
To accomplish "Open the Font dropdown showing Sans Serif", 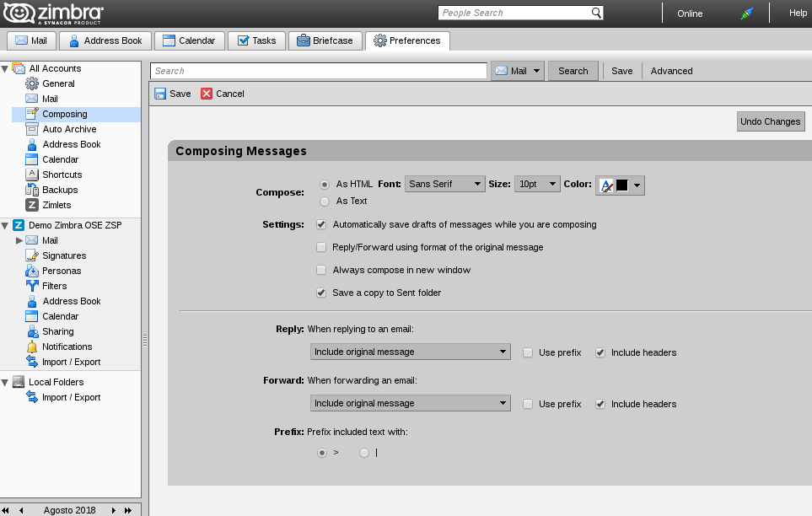I will 445,184.
